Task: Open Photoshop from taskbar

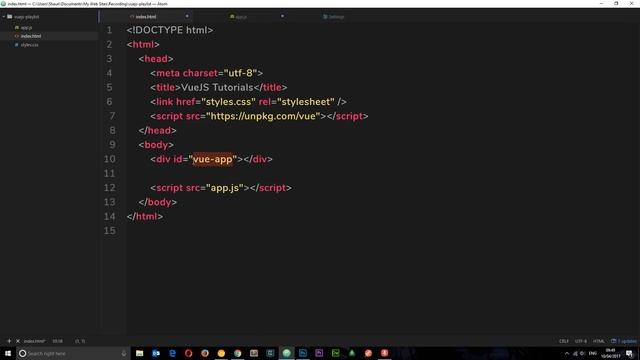Action: pos(303,353)
